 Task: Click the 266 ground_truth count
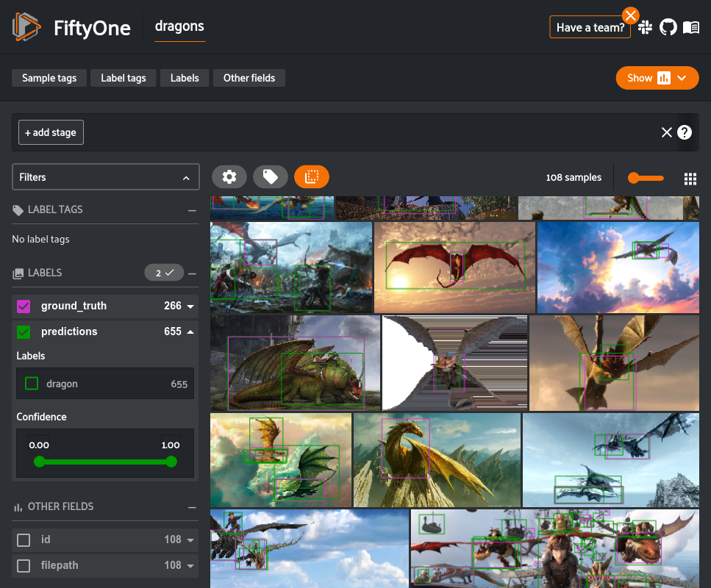point(172,306)
